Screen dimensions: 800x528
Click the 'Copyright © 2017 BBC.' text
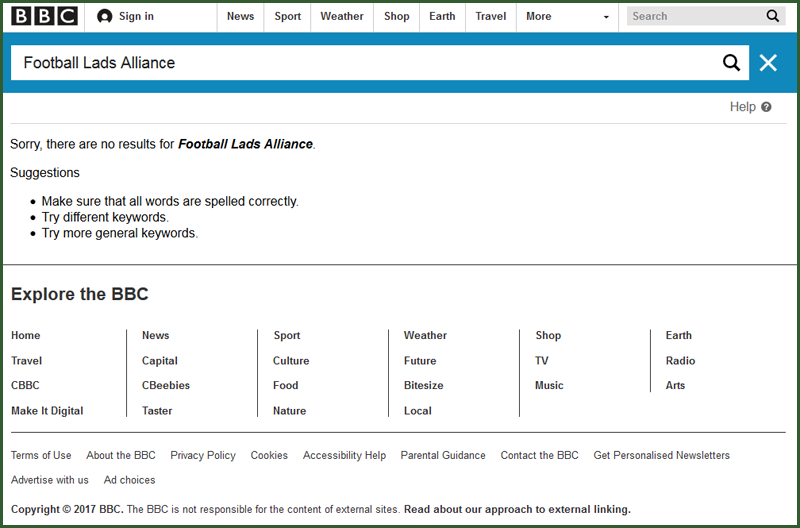pos(67,509)
